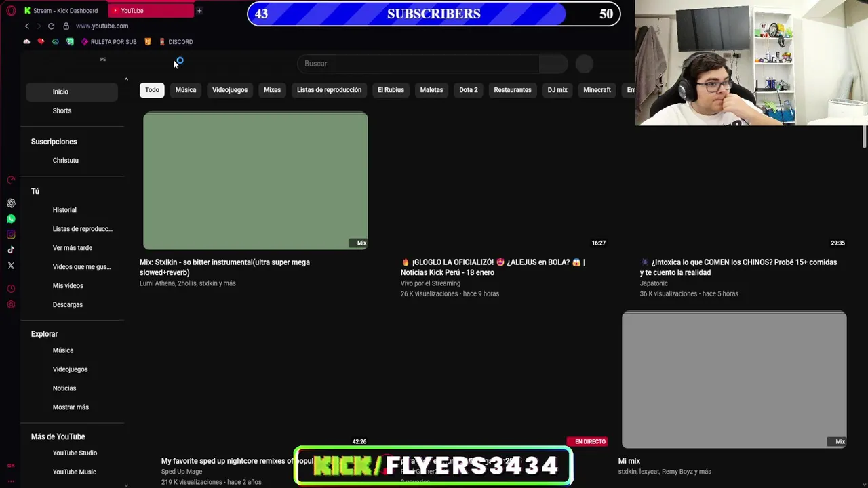Select the 'Restaurantes' filter chip
Viewport: 868px width, 488px height.
tap(513, 90)
